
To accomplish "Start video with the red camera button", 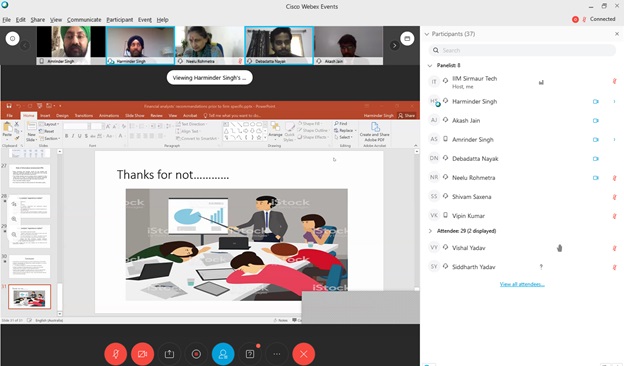I will click(x=142, y=354).
